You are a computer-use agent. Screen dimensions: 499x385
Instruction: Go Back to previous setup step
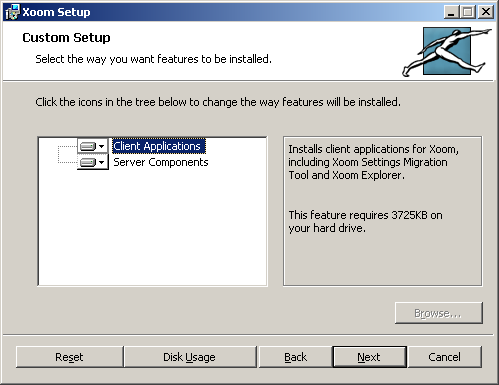tap(295, 357)
